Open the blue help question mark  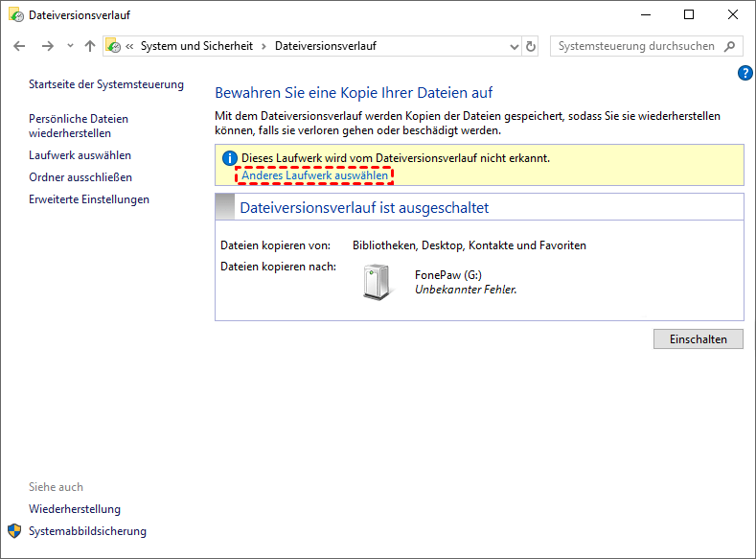click(x=745, y=73)
